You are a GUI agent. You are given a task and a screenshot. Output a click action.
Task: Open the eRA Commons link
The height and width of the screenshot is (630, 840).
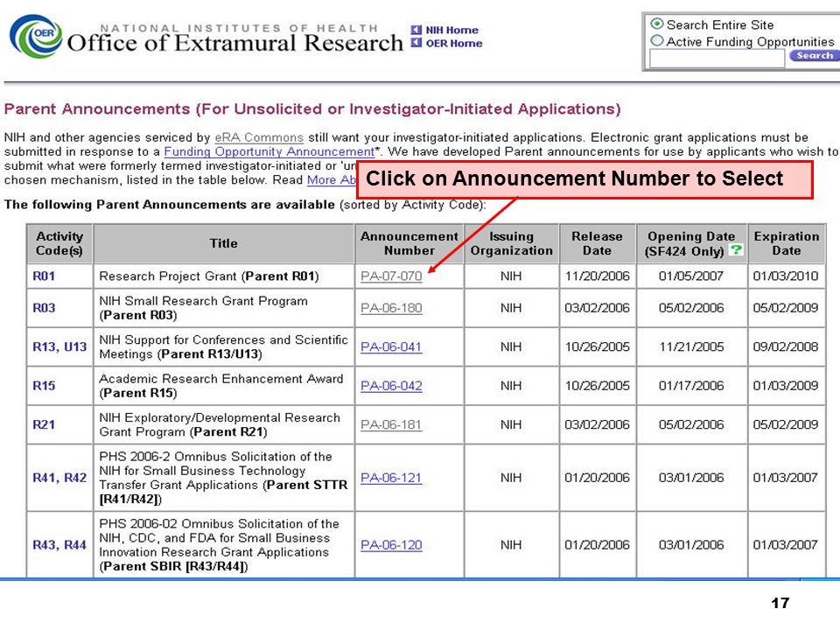pos(259,137)
